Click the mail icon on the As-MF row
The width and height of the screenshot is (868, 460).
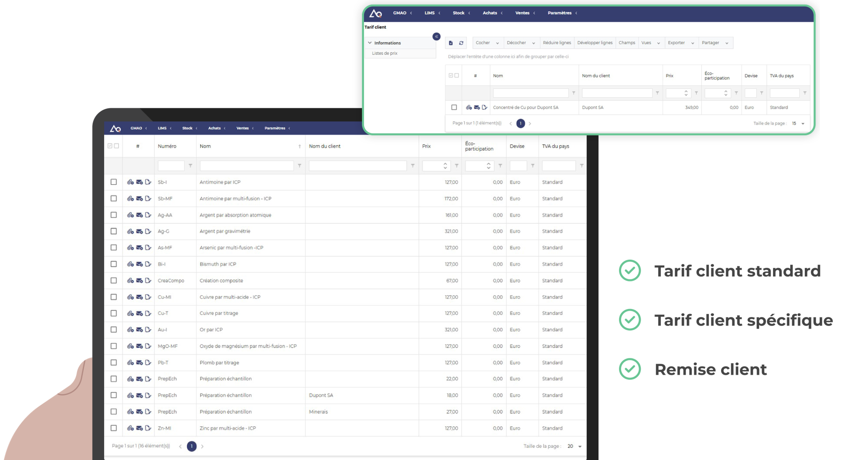[x=139, y=248]
